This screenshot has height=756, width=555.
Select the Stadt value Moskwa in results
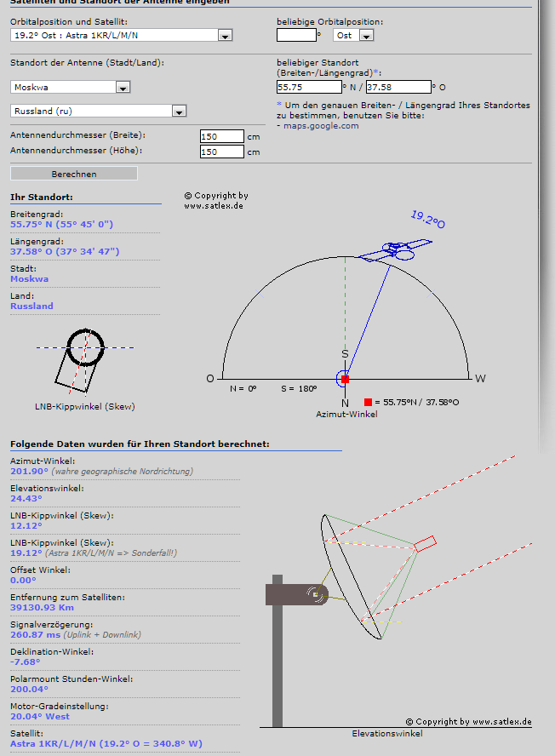(x=30, y=278)
